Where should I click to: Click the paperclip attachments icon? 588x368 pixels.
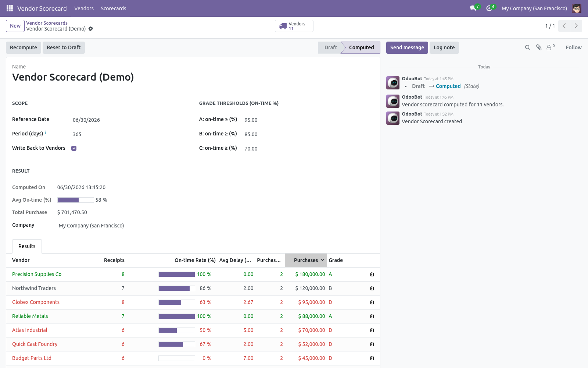(539, 47)
